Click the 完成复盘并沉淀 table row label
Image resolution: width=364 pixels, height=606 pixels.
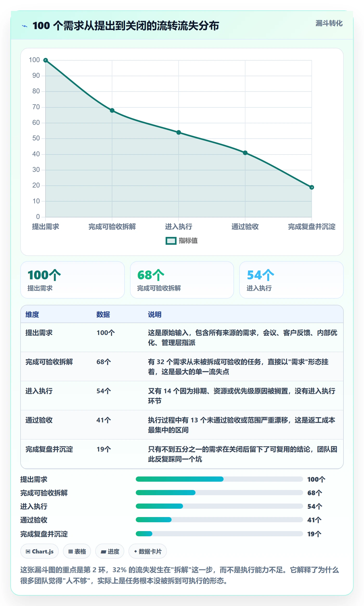(49, 449)
